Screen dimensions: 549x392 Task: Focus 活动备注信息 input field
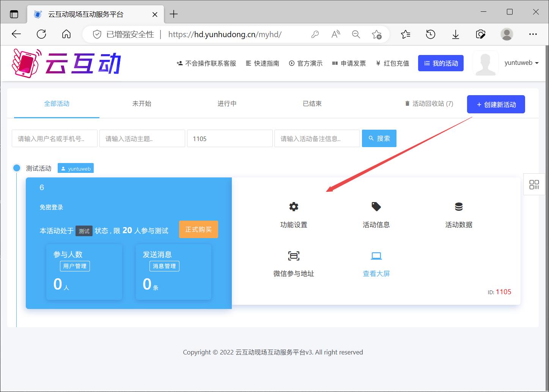pyautogui.click(x=317, y=138)
